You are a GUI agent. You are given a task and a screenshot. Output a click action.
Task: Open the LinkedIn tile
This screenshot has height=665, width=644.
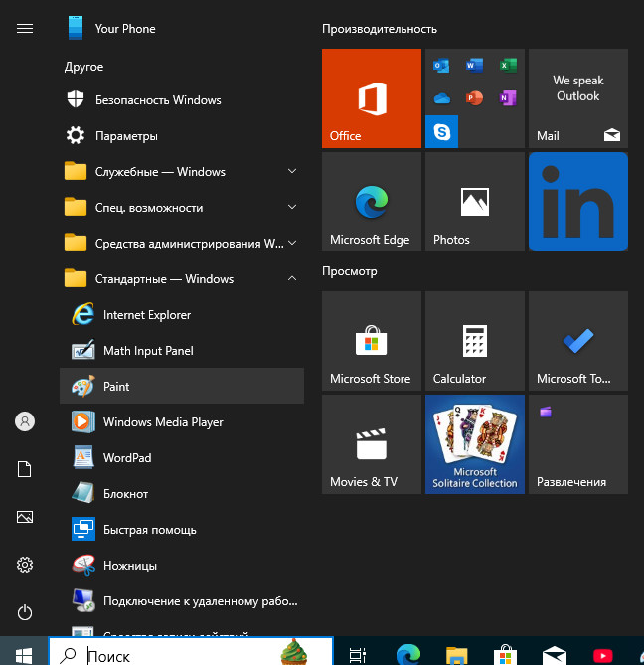(x=578, y=202)
